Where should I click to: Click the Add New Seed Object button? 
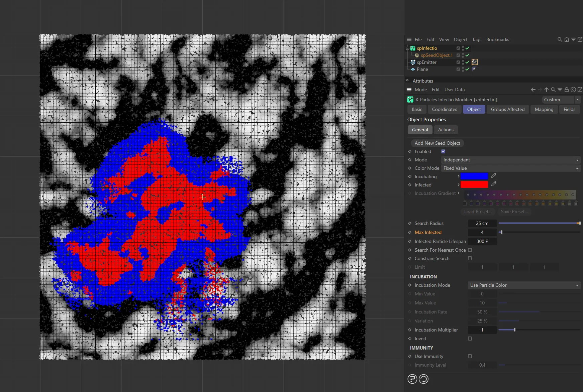(x=437, y=143)
